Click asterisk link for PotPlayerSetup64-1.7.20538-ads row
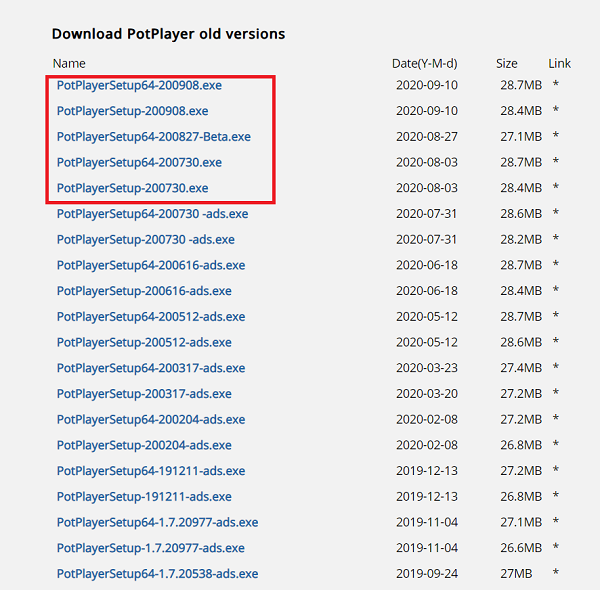This screenshot has width=600, height=590. [x=556, y=572]
